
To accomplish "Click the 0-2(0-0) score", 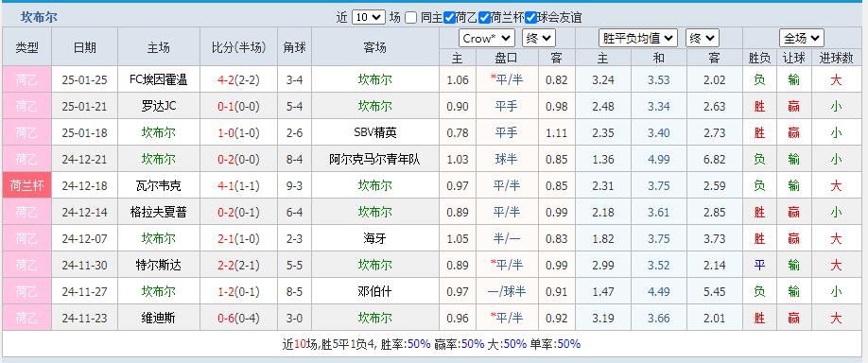I will click(x=238, y=160).
